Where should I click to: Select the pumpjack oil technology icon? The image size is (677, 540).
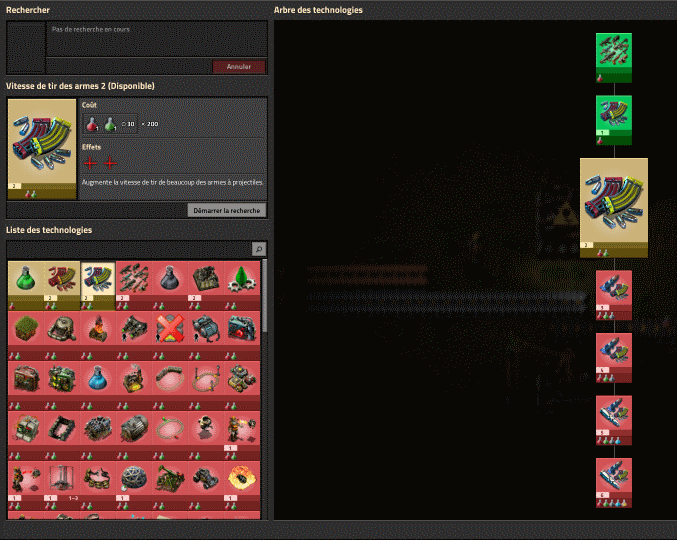tap(170, 486)
